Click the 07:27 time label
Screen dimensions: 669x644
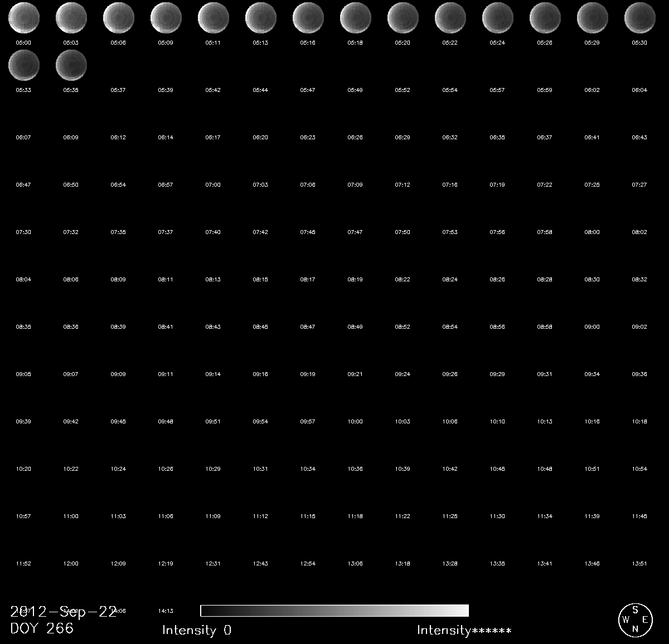(x=639, y=184)
